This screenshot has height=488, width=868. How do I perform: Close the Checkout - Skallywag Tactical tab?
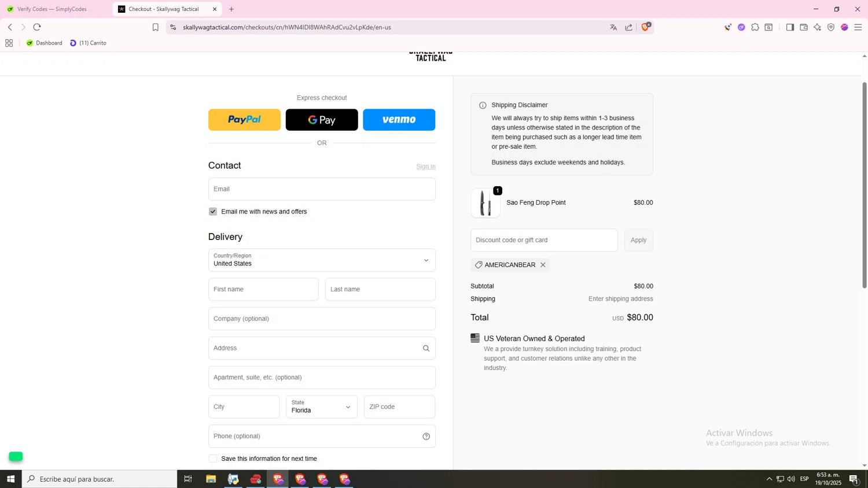215,9
